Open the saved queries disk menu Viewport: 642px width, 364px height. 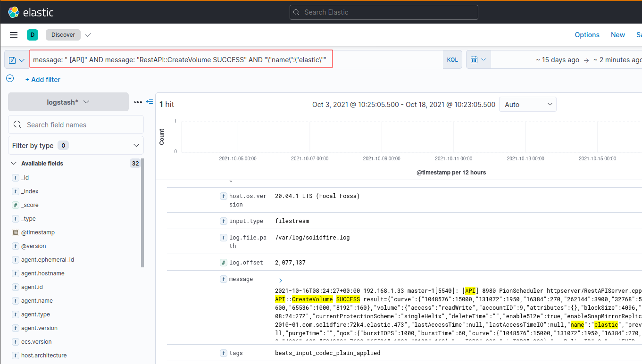[x=17, y=60]
